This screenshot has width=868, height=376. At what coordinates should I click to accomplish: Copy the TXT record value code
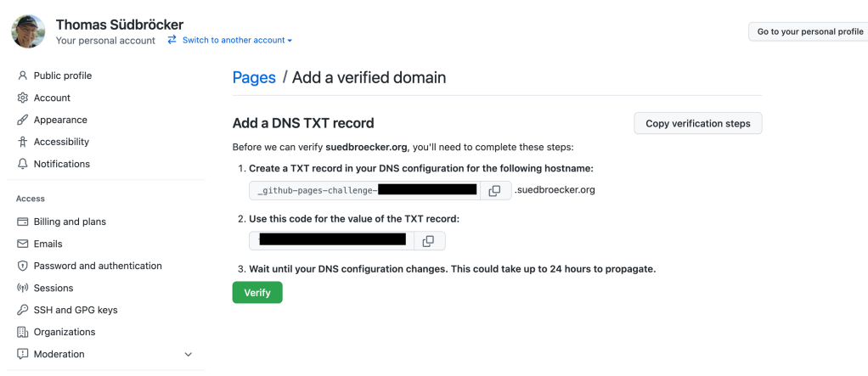428,241
